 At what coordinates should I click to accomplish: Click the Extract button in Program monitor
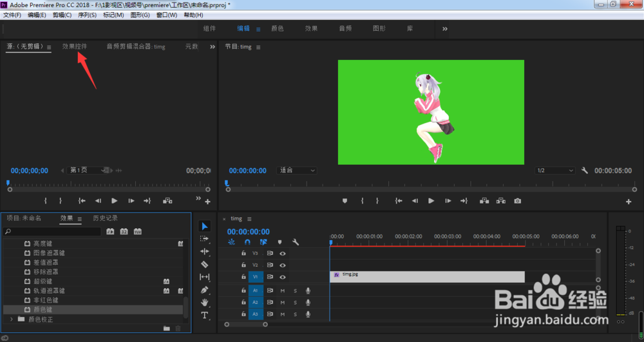pos(500,201)
